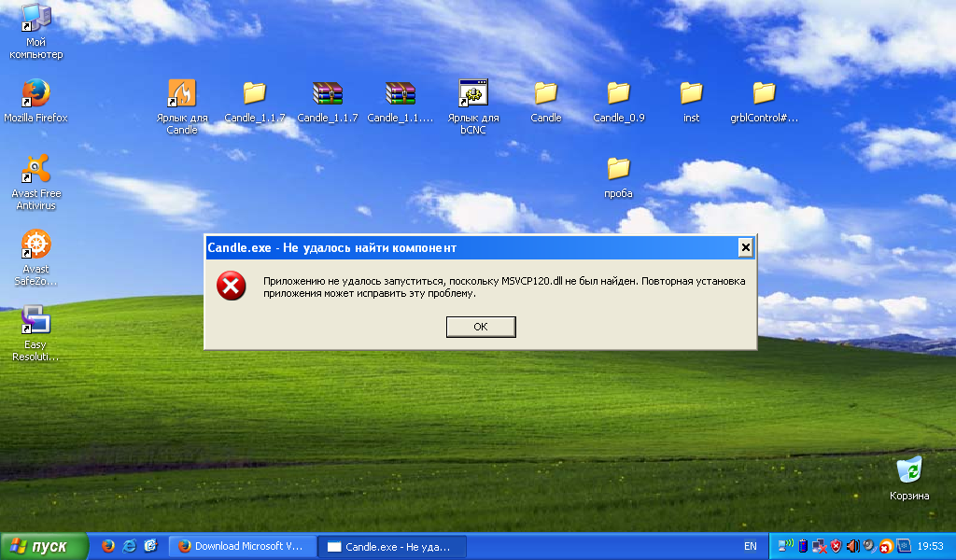Select the Easy Resolution shortcut icon
The width and height of the screenshot is (956, 560).
coord(36,333)
